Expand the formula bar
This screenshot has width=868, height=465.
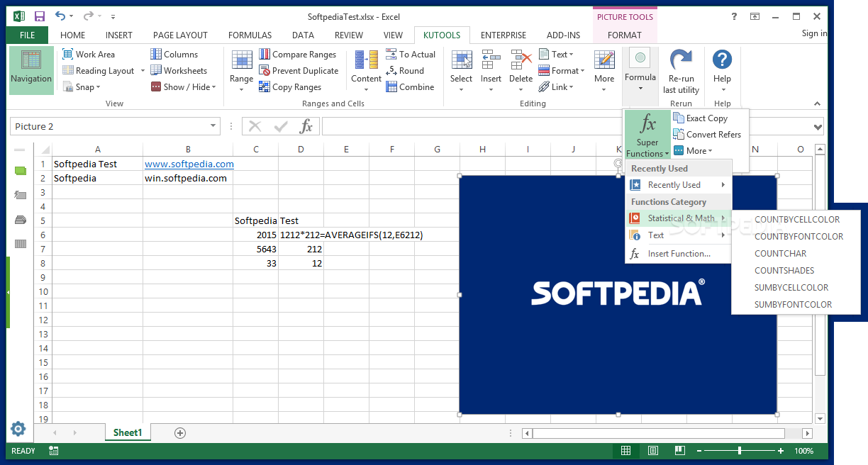point(818,127)
